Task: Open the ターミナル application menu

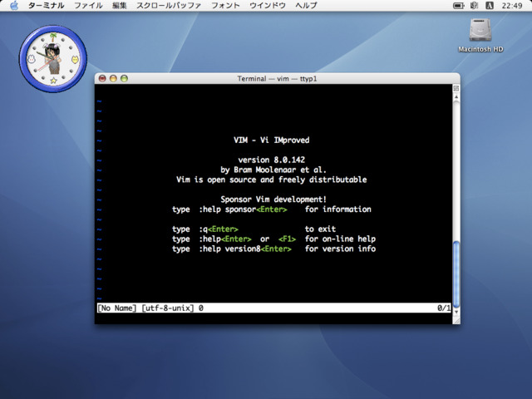Action: click(x=47, y=6)
